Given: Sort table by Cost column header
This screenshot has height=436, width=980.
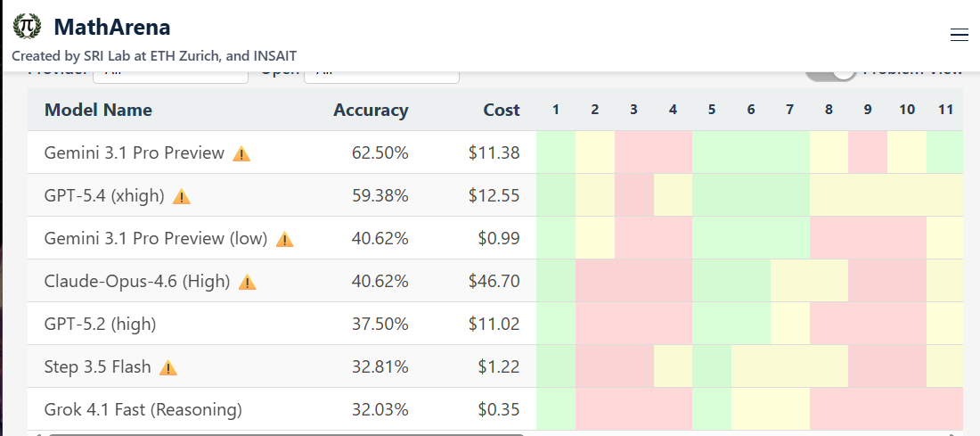Looking at the screenshot, I should coord(502,110).
